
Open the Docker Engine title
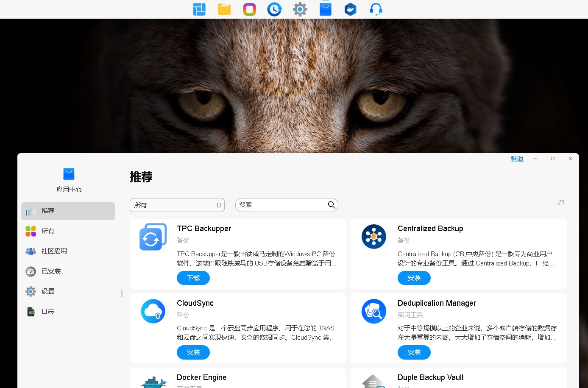(x=202, y=377)
